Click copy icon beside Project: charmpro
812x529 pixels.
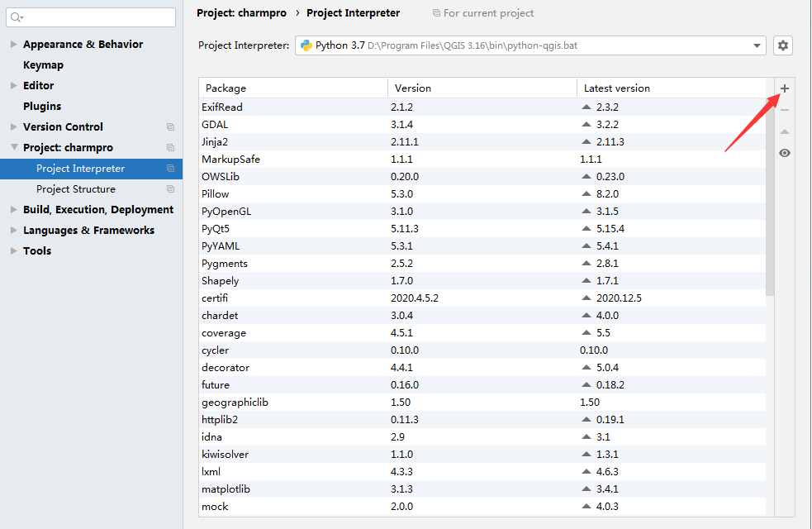coord(170,148)
